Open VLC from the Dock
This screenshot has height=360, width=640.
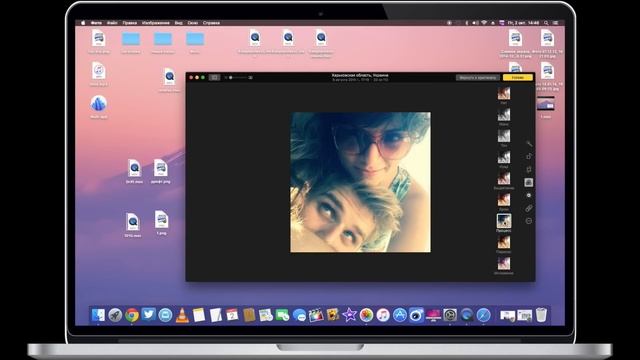[182, 315]
